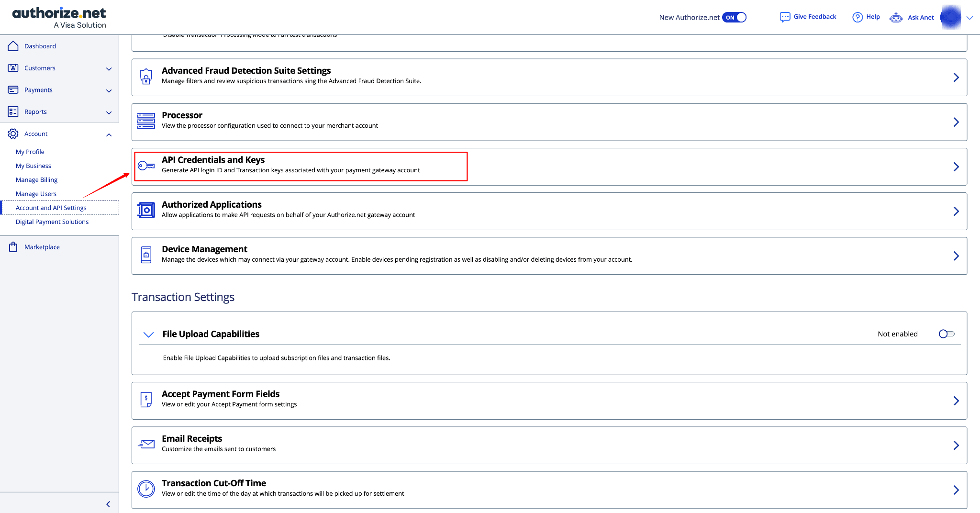
Task: Open the Processor settings heading
Action: (x=182, y=115)
